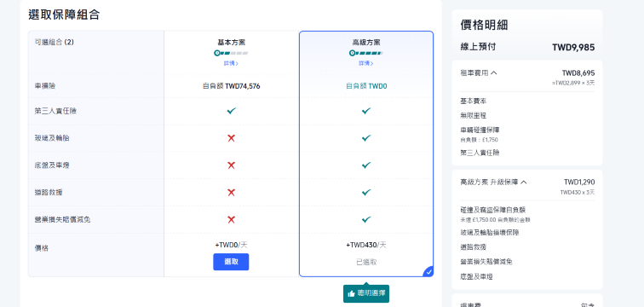This screenshot has width=644, height=307.
Task: Click the 底盤及車燈 red cross under 基本方案
Action: [231, 165]
